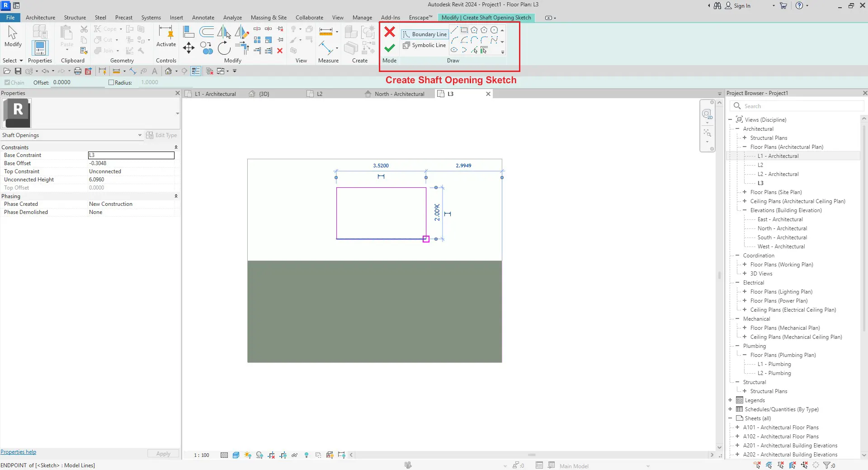
Task: Open the Massing & Site ribbon tab
Action: click(x=269, y=18)
